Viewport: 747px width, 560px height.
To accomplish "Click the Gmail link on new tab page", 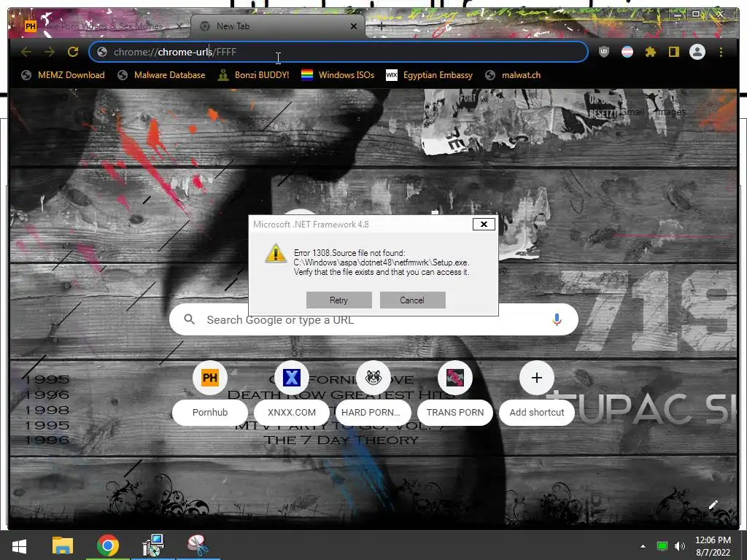I will point(632,112).
